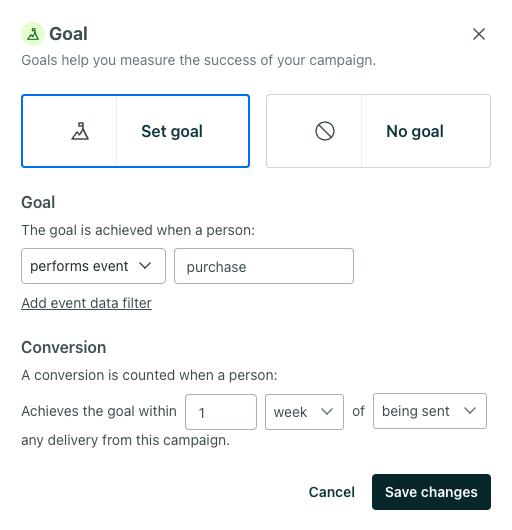The image size is (512, 530).
Task: Click the chevron arrow on being sent
Action: coord(470,411)
